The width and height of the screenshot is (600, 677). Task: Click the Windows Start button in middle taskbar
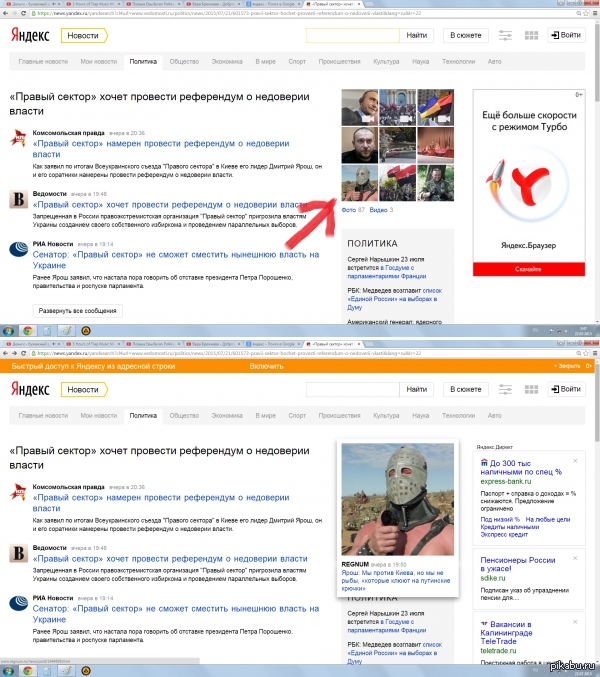[x=8, y=330]
